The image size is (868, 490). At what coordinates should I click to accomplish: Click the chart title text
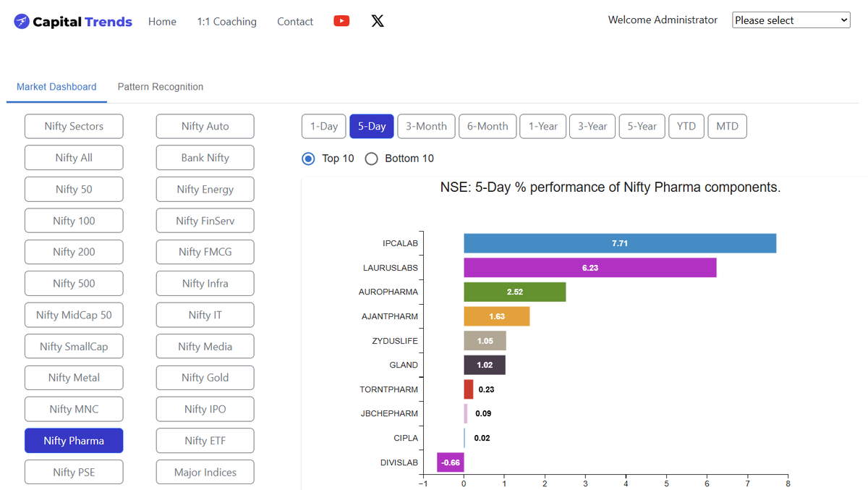point(610,187)
